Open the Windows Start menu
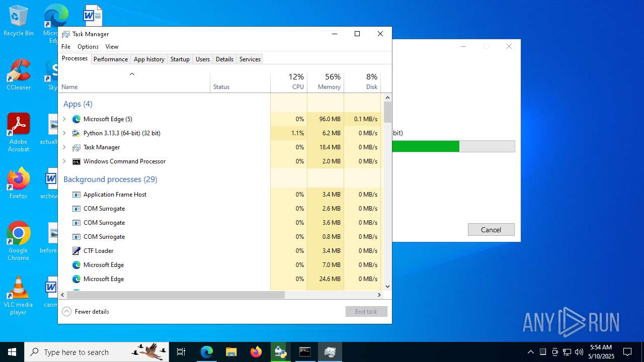The height and width of the screenshot is (362, 644). point(12,352)
